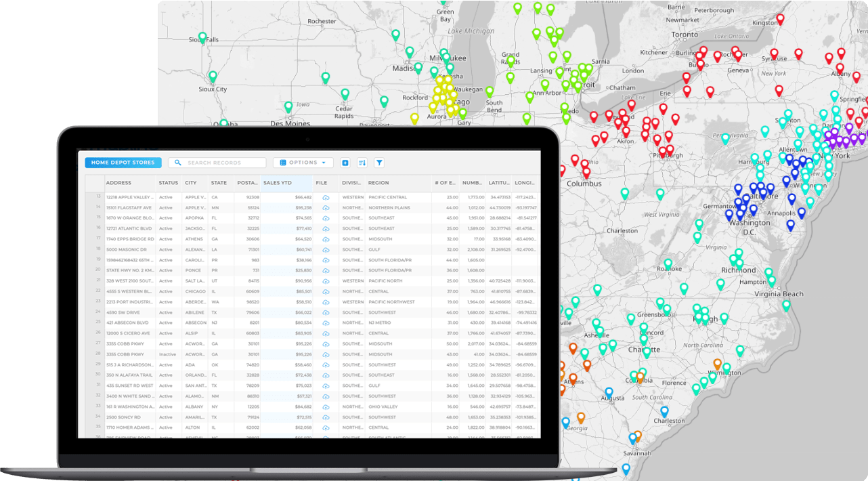Select the 1740 Epps Bridge Rd address cell
The image size is (868, 481).
(x=130, y=239)
